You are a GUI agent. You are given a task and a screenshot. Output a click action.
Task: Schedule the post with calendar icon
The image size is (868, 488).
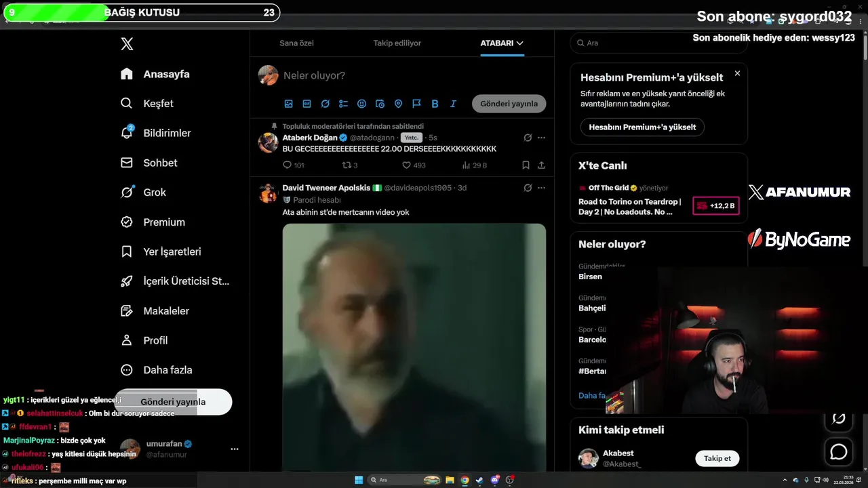(x=380, y=104)
